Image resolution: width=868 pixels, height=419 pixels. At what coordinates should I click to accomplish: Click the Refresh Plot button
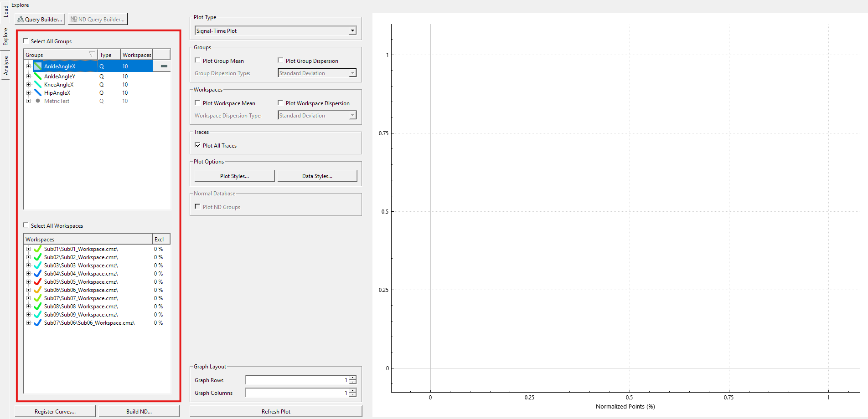pyautogui.click(x=276, y=411)
